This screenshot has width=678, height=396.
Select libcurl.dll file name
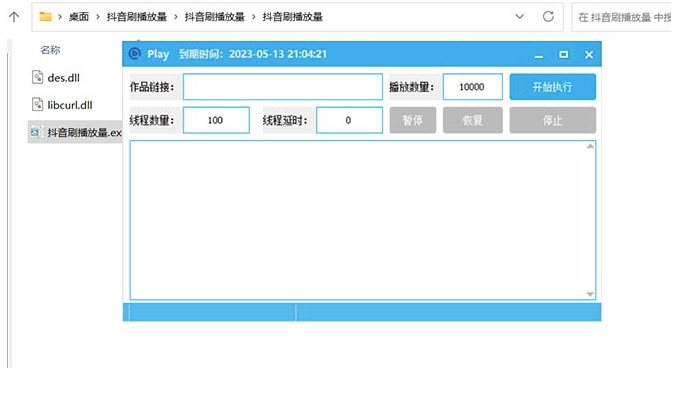pyautogui.click(x=70, y=105)
